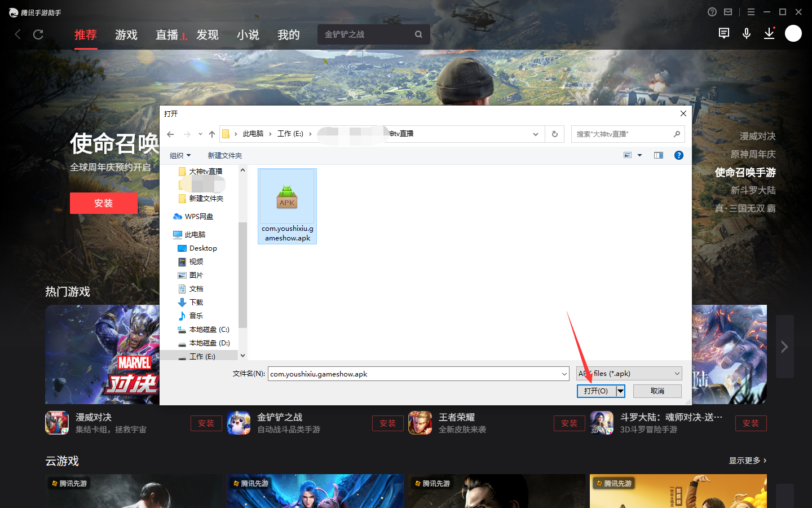
Task: Click the search icon in dialog search box
Action: click(x=677, y=134)
